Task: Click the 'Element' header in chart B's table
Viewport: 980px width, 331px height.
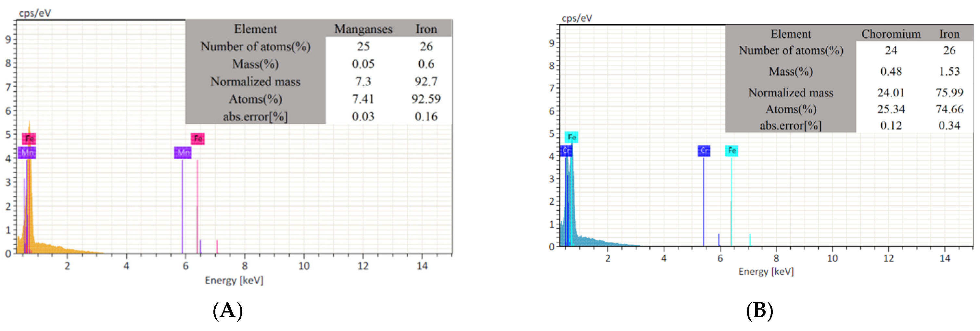Action: pos(791,34)
